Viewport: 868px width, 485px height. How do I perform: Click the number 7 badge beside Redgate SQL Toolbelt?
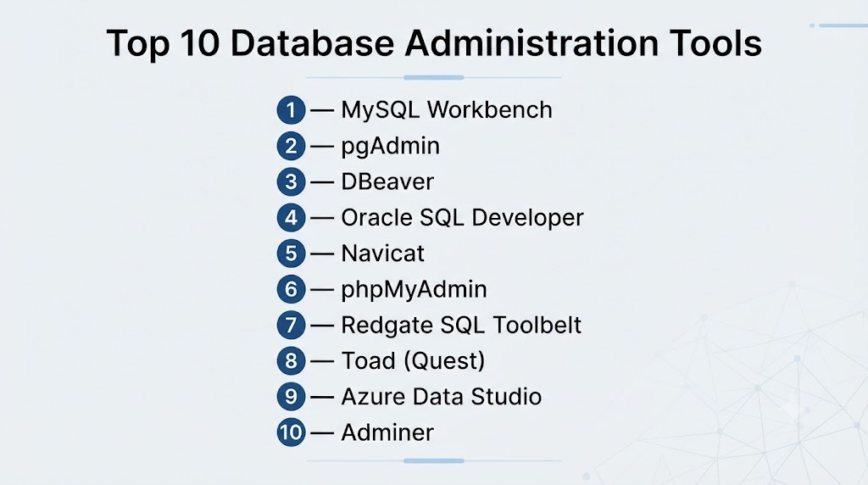tap(292, 325)
